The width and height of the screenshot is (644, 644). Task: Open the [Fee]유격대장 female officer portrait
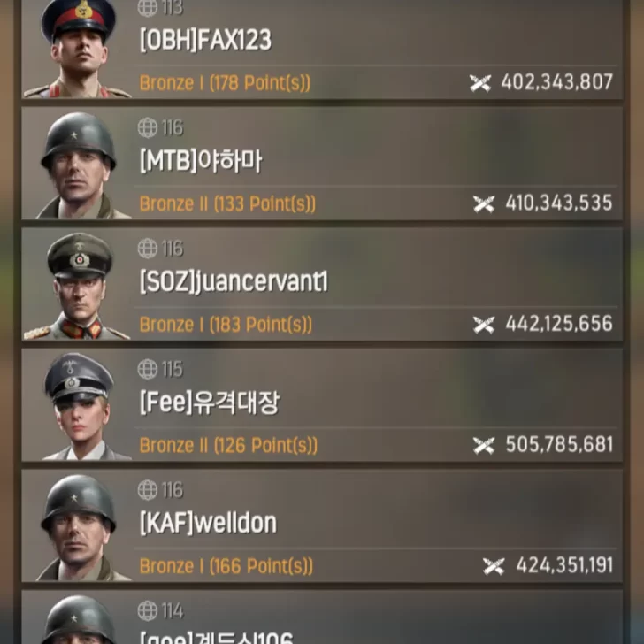point(78,407)
